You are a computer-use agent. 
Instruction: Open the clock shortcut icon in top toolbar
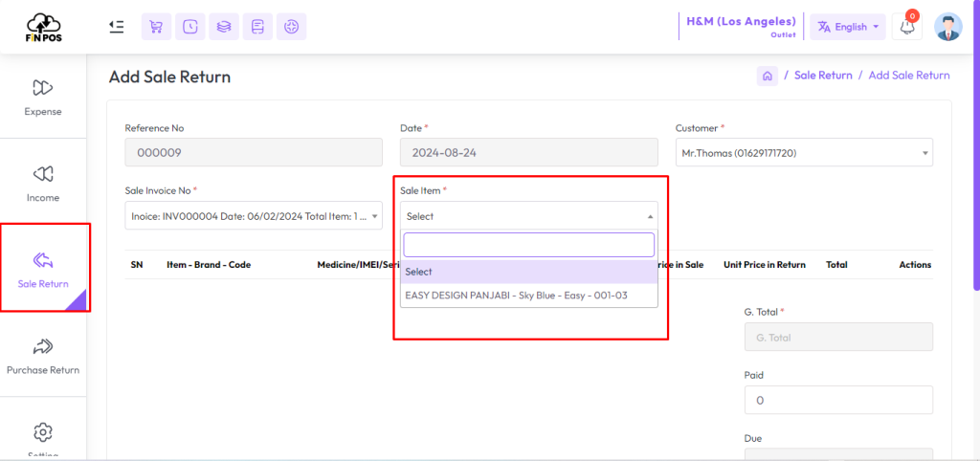190,27
